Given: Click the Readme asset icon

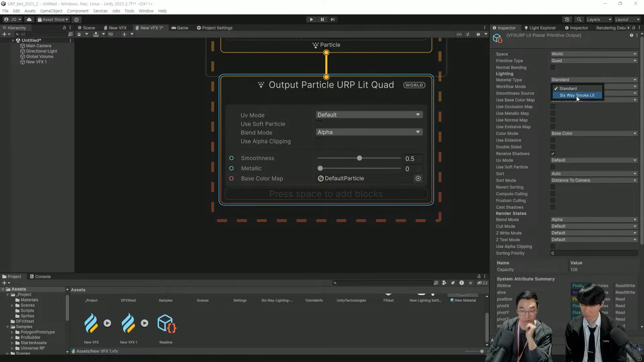Looking at the screenshot, I should click(166, 323).
